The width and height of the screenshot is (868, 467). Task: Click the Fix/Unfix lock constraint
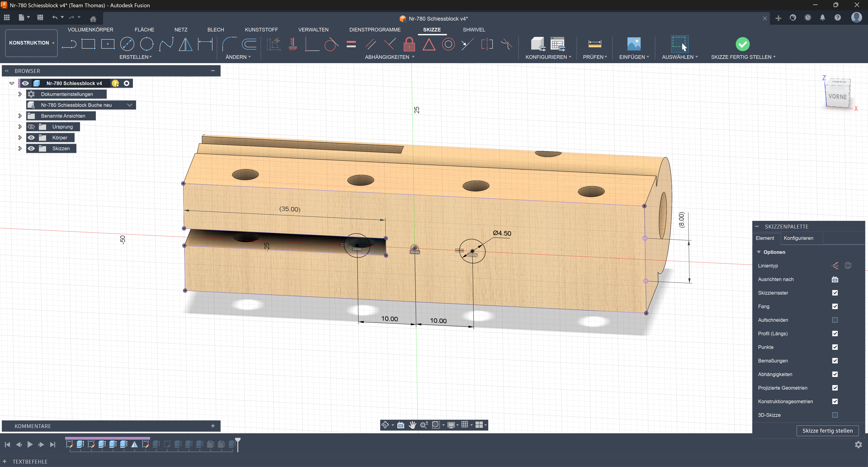pos(409,44)
